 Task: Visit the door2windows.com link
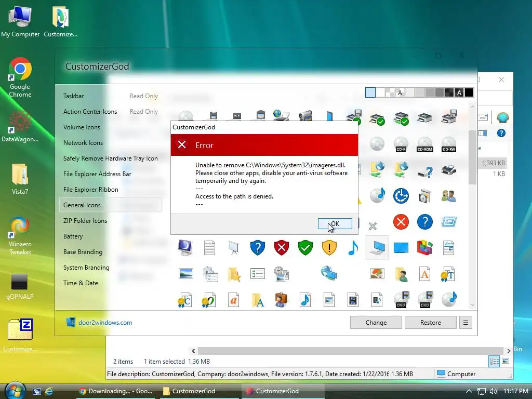(x=105, y=322)
